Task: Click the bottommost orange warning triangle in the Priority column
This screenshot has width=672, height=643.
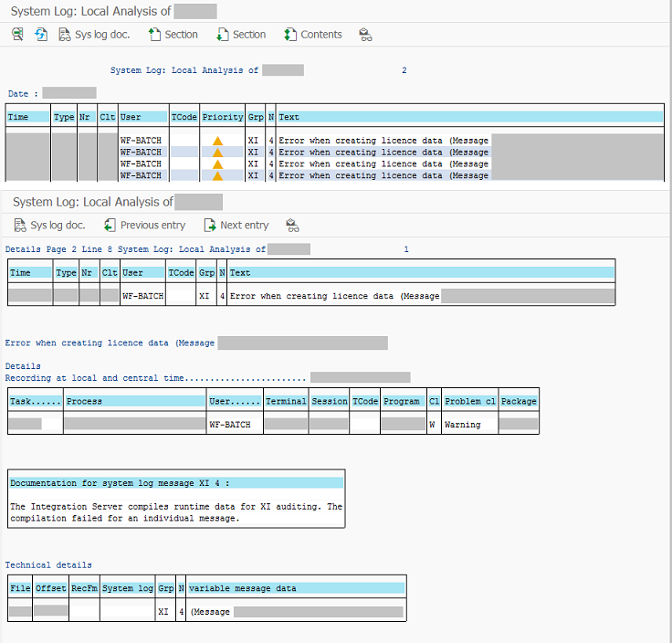Action: click(217, 175)
